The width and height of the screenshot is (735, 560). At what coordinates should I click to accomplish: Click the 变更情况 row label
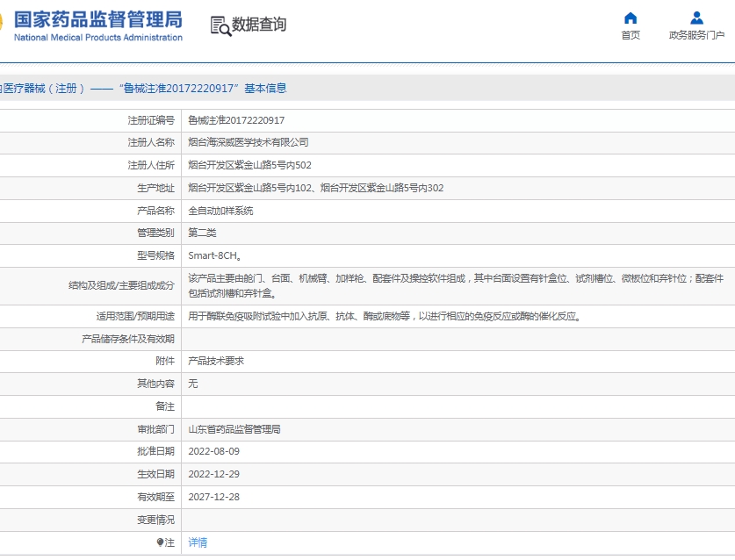point(155,520)
